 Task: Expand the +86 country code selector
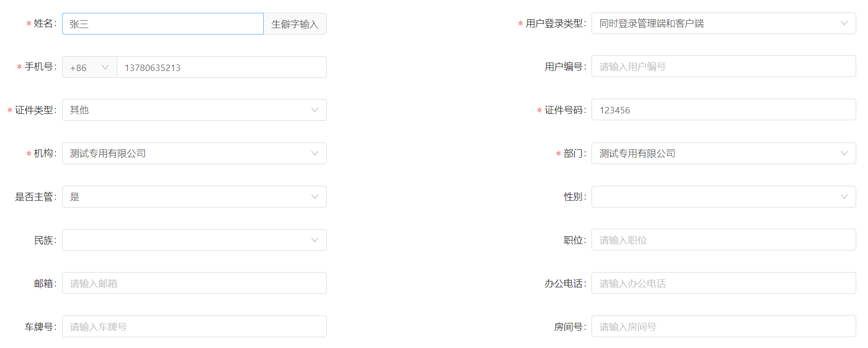click(90, 68)
